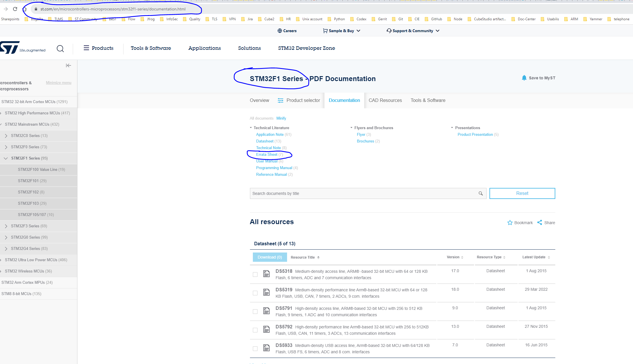
Task: Collapse the Flyers and Brochures group triangle
Action: 351,128
